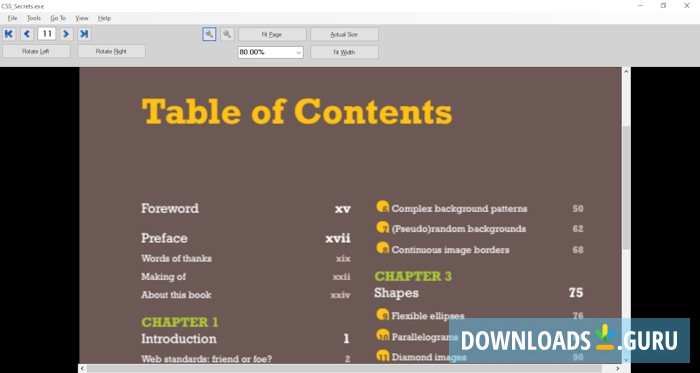Click page number 'xvii' beside Preface

[338, 238]
